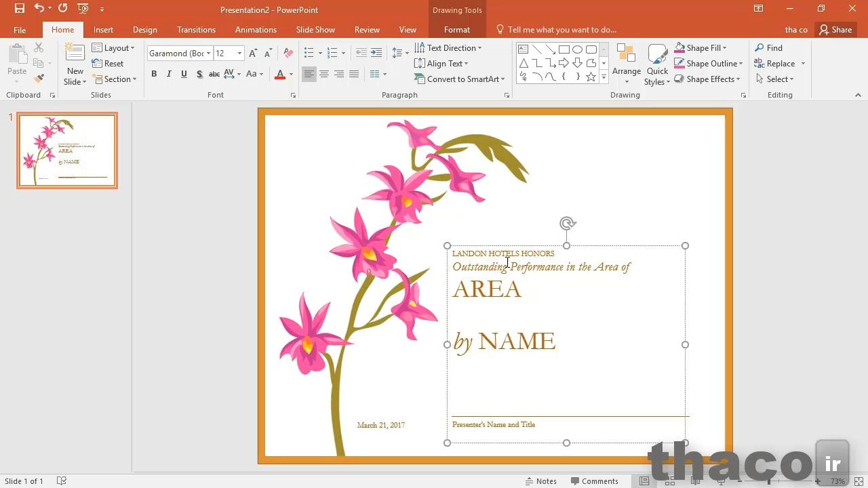Start slideshow from Quick Access Toolbar icon

click(83, 9)
